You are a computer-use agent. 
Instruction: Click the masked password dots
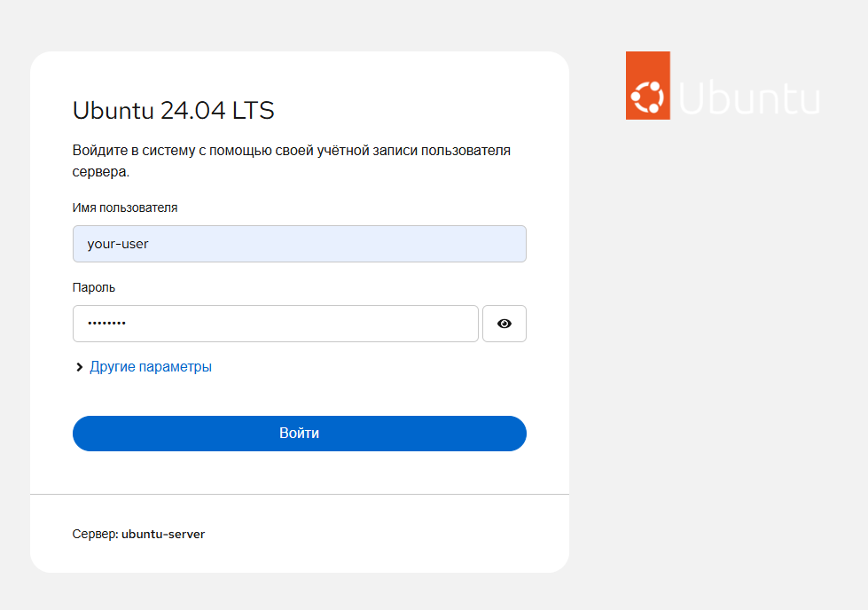coord(106,324)
